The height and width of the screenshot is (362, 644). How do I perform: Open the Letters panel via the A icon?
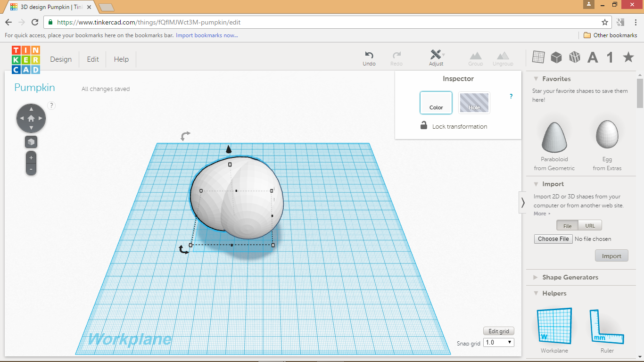592,57
